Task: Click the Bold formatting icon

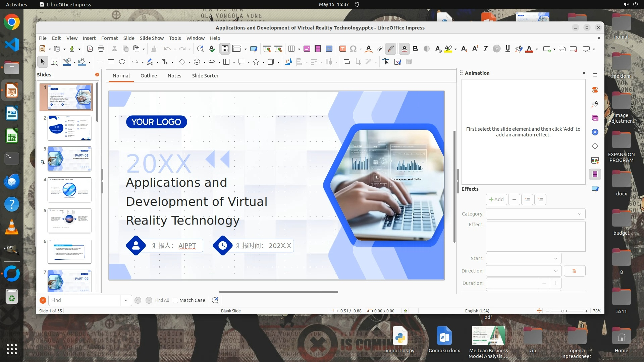Action: (415, 49)
